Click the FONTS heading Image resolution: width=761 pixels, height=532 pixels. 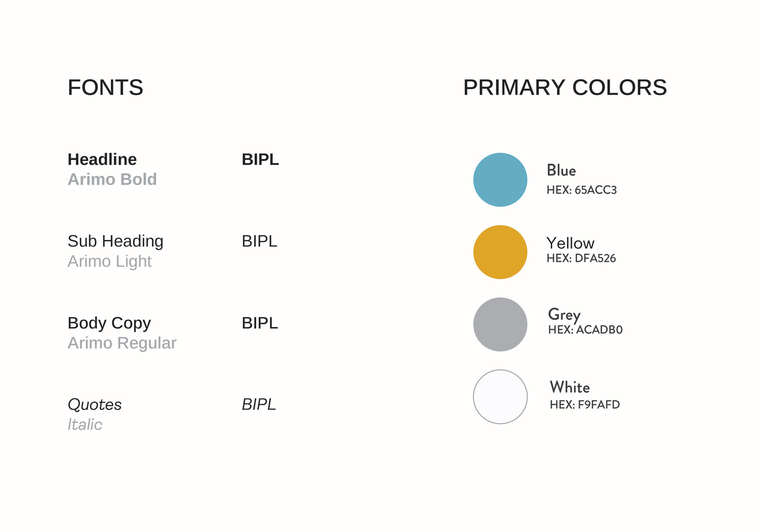point(105,88)
